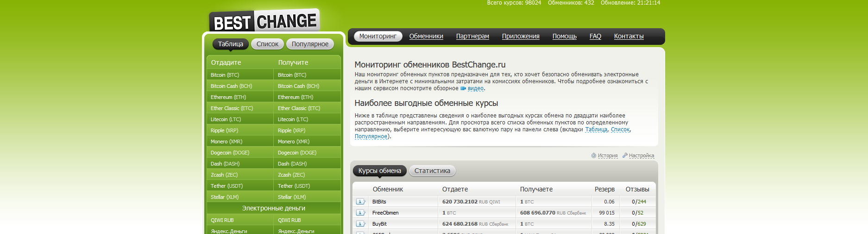Image resolution: width=868 pixels, height=234 pixels.
Task: Click the video camera icon near видео
Action: point(463,88)
